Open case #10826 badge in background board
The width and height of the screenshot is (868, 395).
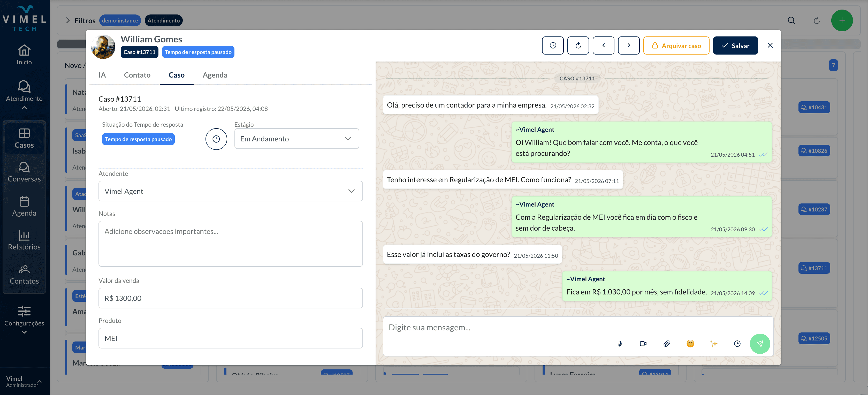[814, 151]
